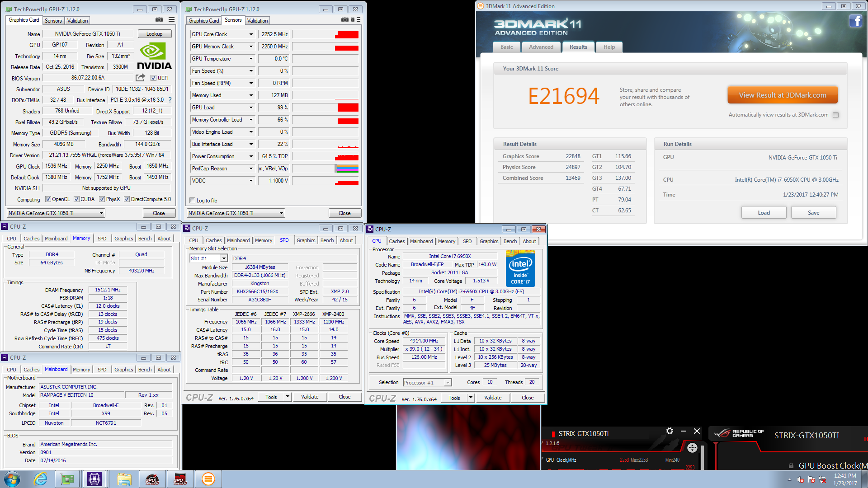The height and width of the screenshot is (488, 868).
Task: Open the Windows Start menu
Action: 12,479
